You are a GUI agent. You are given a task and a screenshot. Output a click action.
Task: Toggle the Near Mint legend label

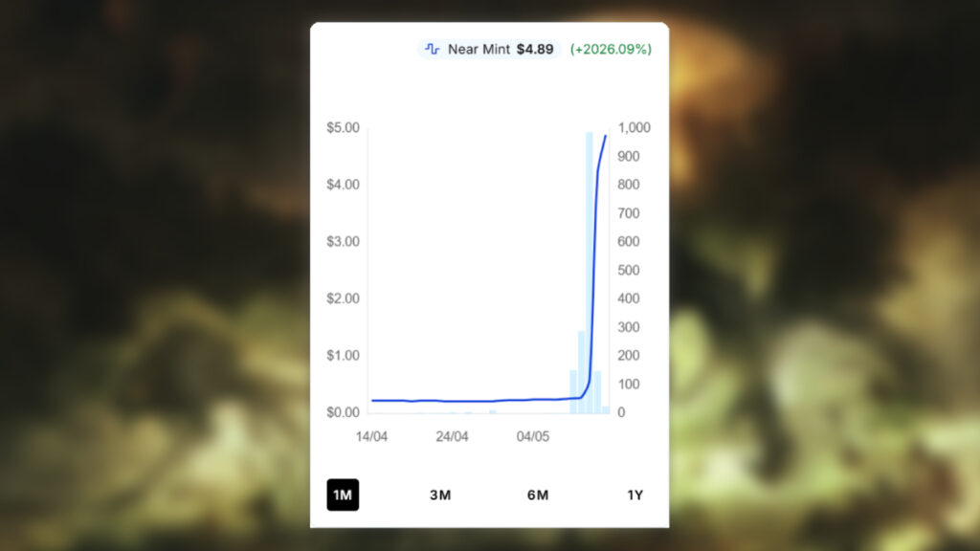pos(479,49)
